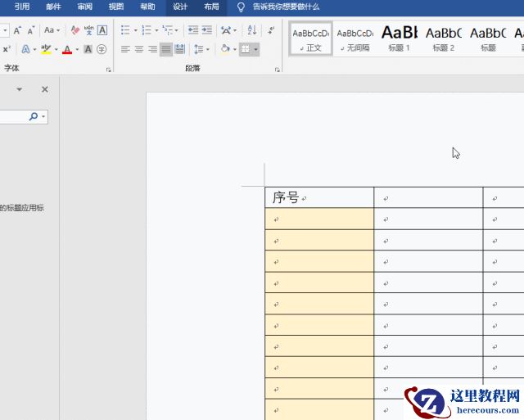Open the shading color dropdown arrow

coord(235,49)
